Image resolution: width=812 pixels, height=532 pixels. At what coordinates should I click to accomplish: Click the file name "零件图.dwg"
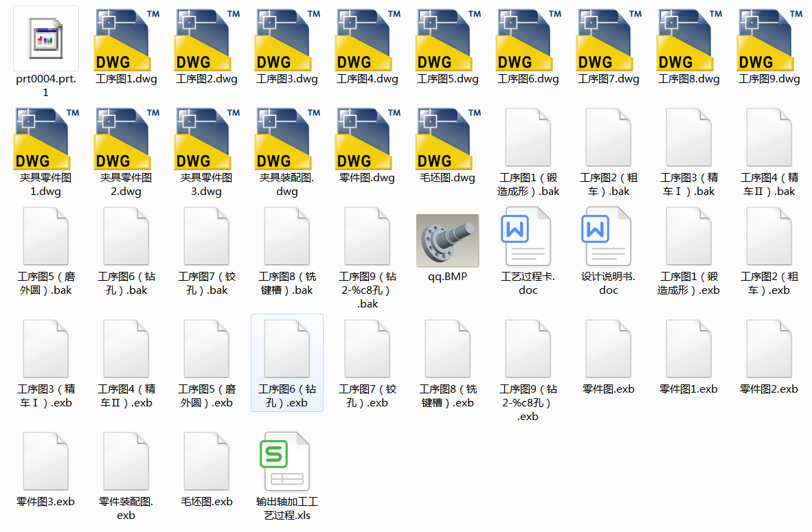pos(367,178)
